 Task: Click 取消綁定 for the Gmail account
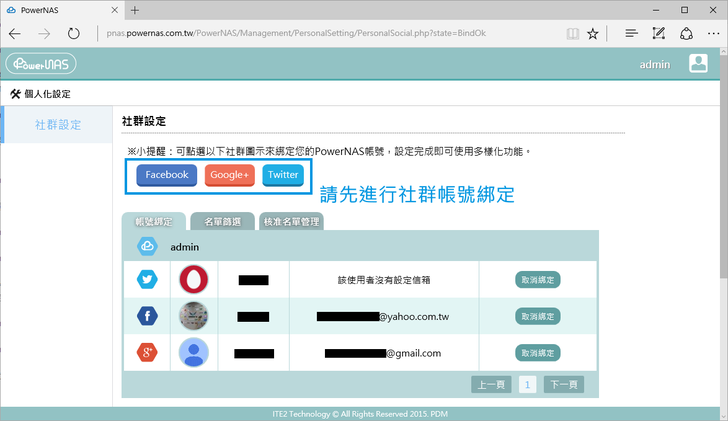coord(538,352)
